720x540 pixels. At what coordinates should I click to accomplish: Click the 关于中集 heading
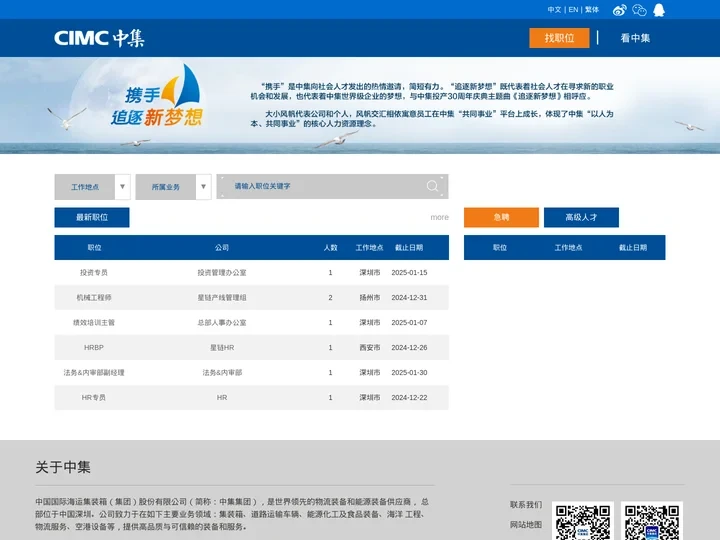tap(63, 467)
